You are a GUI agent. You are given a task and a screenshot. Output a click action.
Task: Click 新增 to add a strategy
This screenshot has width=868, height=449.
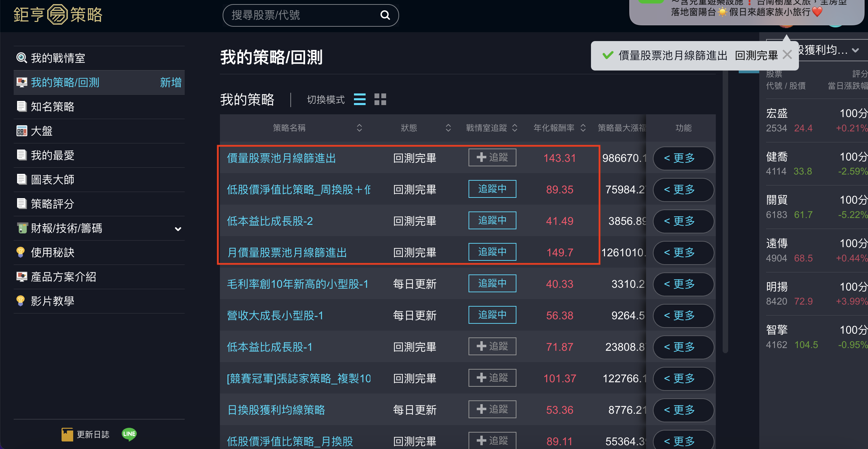pyautogui.click(x=170, y=82)
